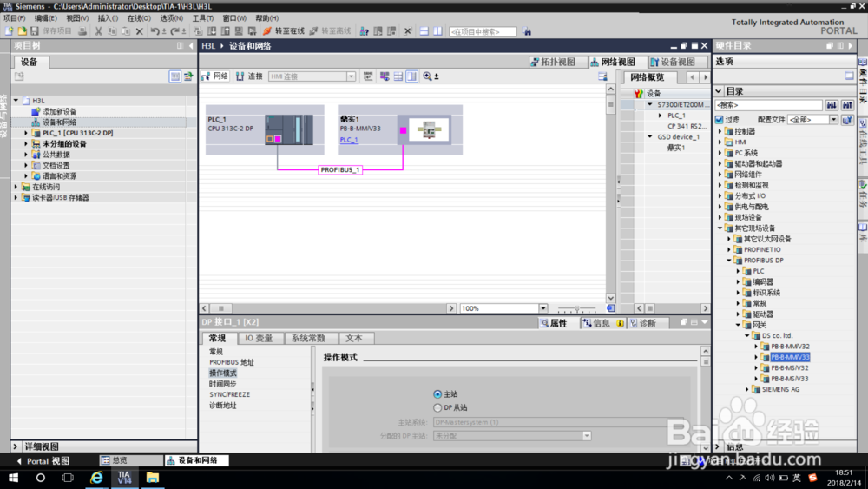Screen dimensions: 868x489
Task: Click the redo arrow icon
Action: (175, 31)
